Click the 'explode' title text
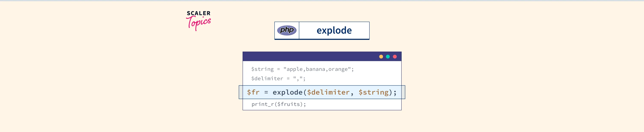644x132 pixels. [334, 30]
